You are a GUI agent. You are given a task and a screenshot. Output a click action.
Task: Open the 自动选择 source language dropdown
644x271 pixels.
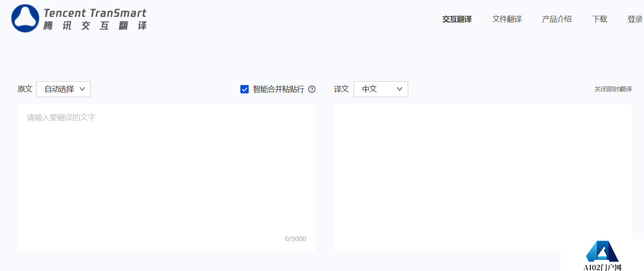pyautogui.click(x=63, y=89)
